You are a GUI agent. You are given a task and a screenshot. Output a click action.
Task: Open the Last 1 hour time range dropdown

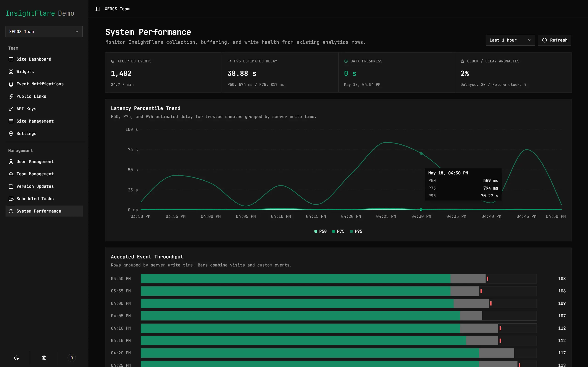(x=510, y=40)
